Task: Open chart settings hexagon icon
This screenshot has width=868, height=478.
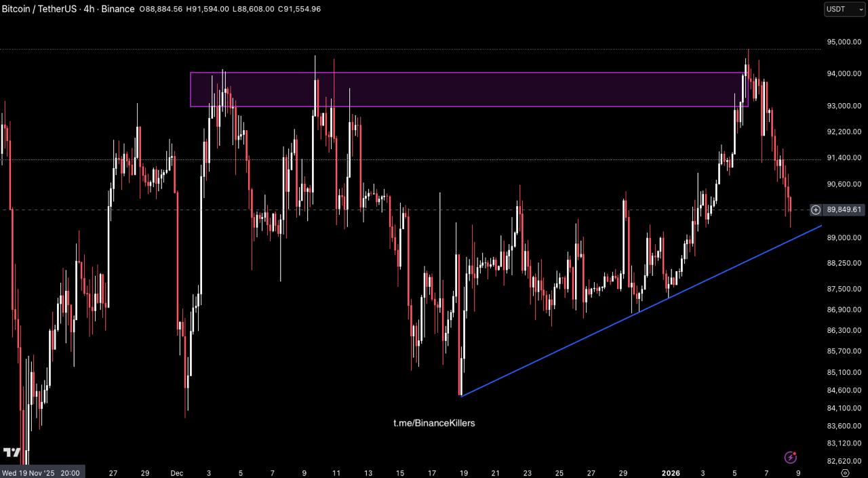Action: (x=845, y=473)
